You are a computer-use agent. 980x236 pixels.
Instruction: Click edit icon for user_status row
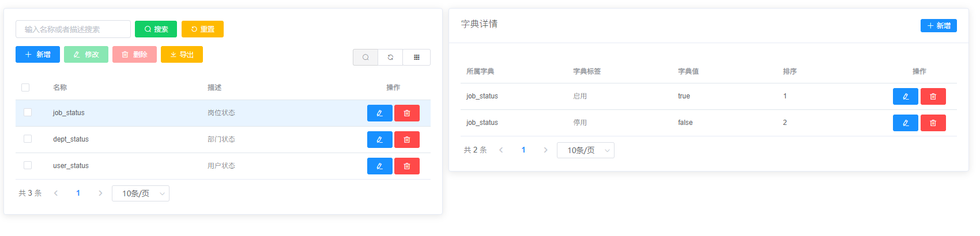[x=379, y=166]
